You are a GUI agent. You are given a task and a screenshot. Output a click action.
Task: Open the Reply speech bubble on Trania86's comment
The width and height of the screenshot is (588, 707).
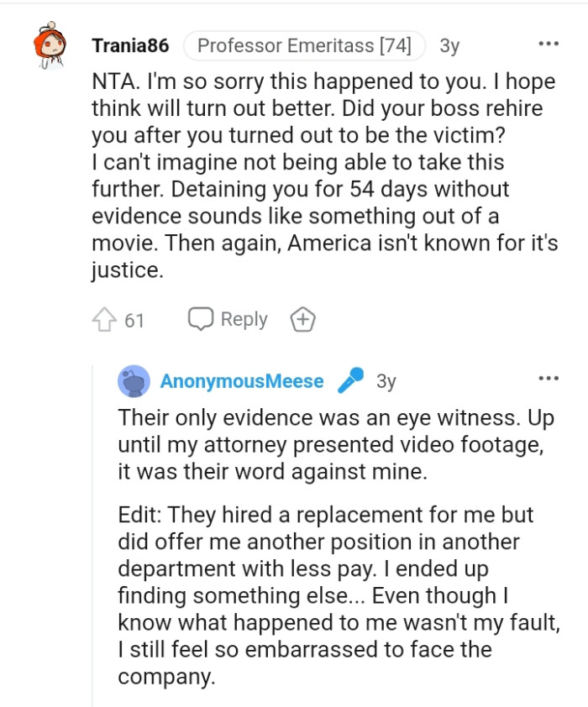tap(199, 319)
